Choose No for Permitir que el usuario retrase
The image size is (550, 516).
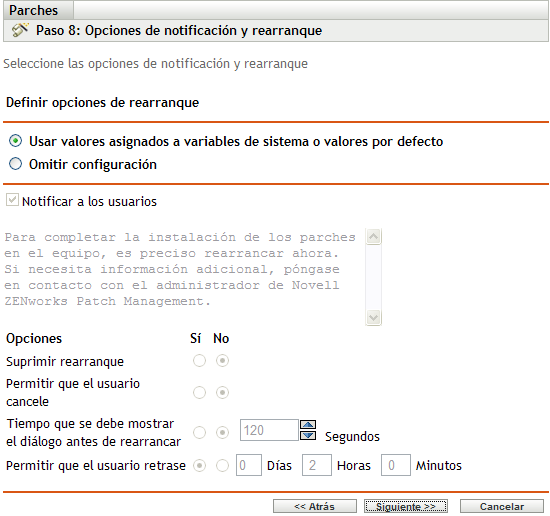(x=222, y=466)
